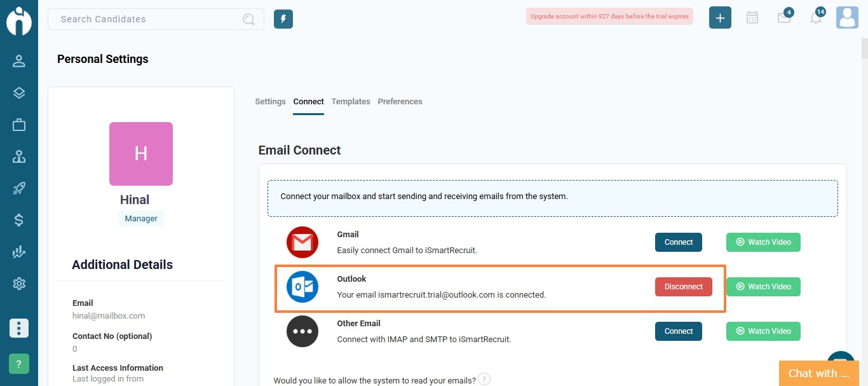The image size is (868, 386).
Task: Click the Email Connect heading
Action: pyautogui.click(x=299, y=151)
